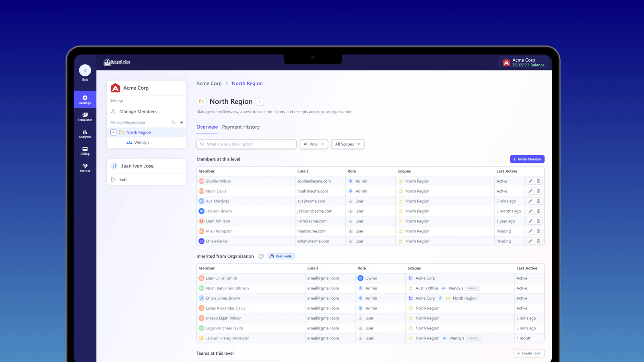Click the Read-only badge

coord(281,256)
